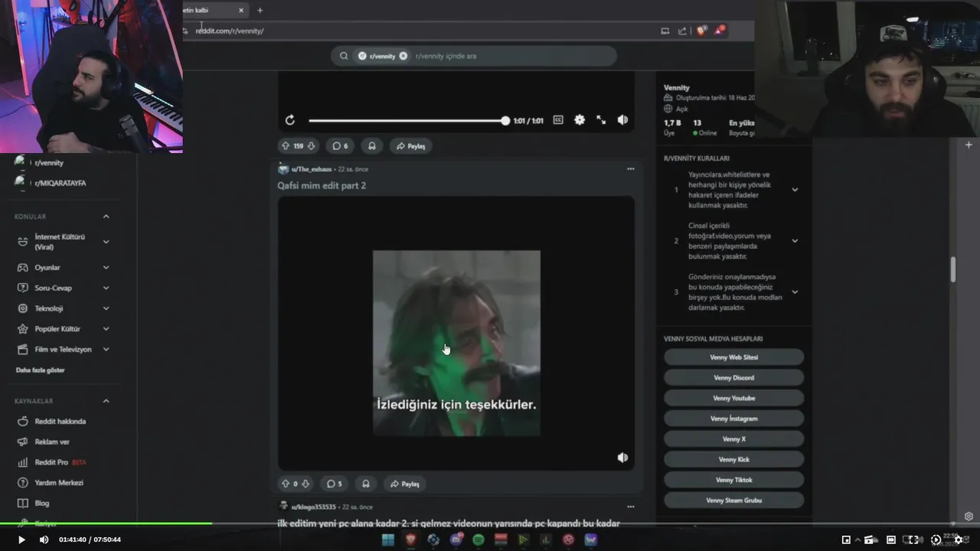980x551 pixels.
Task: Open the Qafsi mim edit part 2 post
Action: coord(322,186)
